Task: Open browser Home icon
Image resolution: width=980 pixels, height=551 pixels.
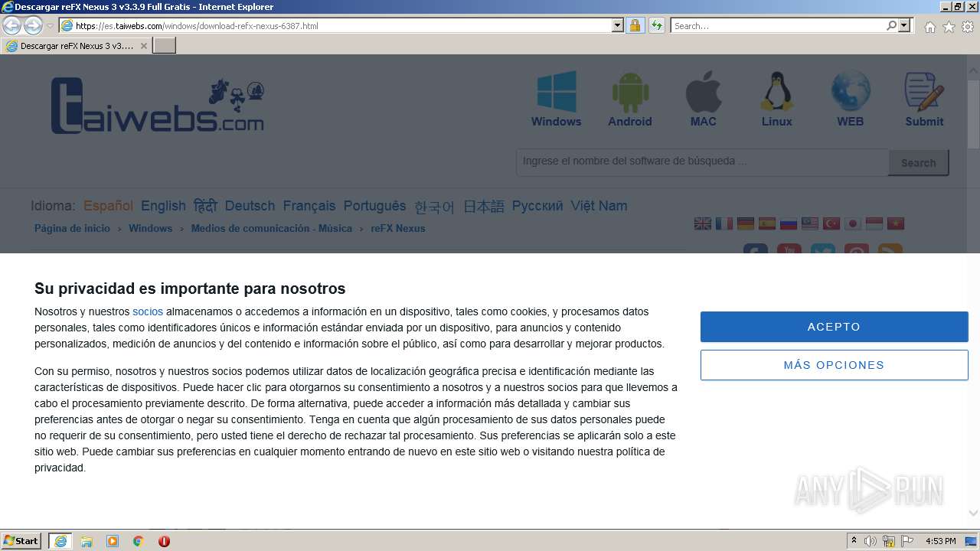Action: coord(929,27)
